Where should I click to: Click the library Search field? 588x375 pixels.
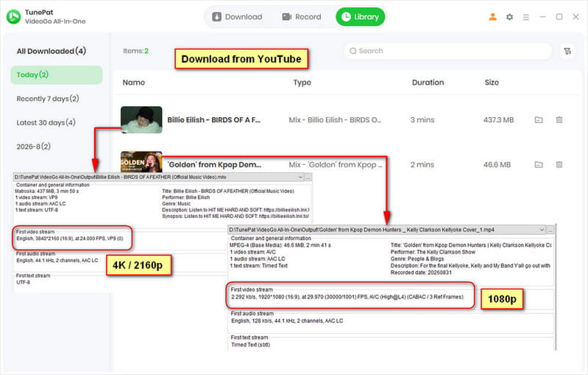click(x=448, y=51)
